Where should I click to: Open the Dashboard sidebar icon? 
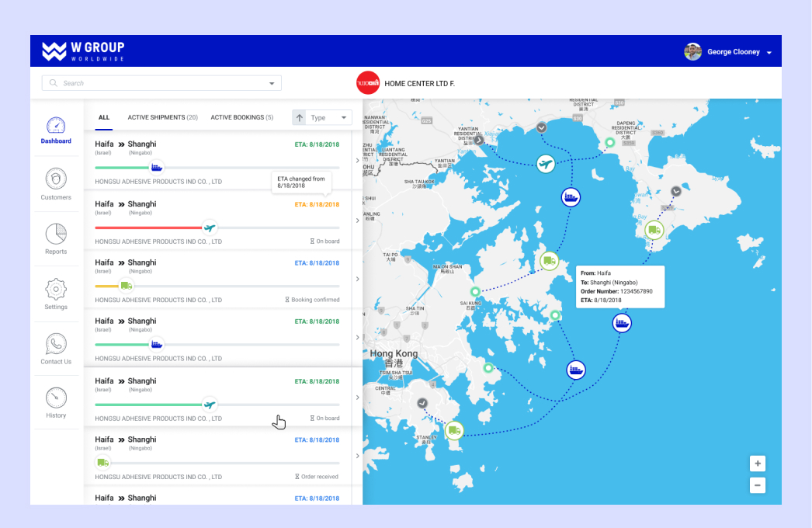pyautogui.click(x=56, y=125)
